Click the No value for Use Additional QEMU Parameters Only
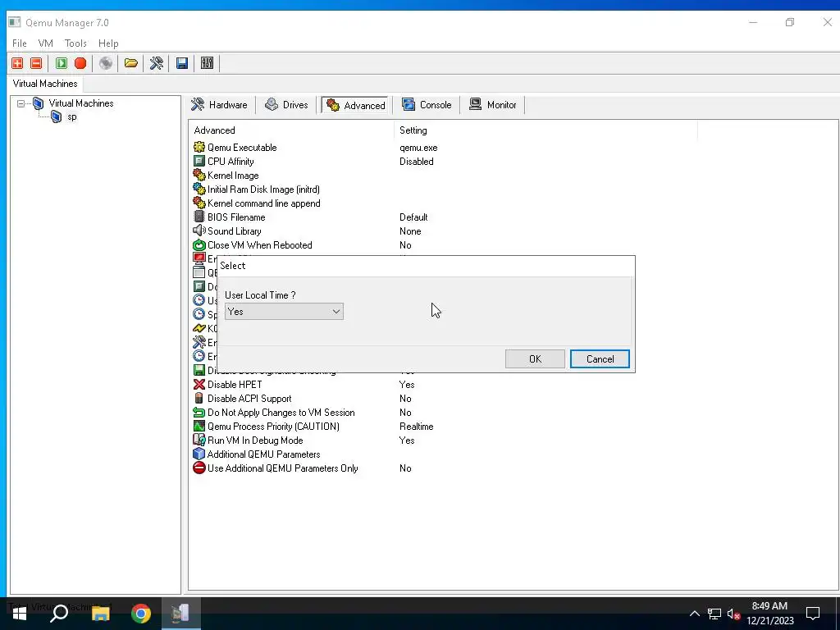840x630 pixels. point(405,468)
